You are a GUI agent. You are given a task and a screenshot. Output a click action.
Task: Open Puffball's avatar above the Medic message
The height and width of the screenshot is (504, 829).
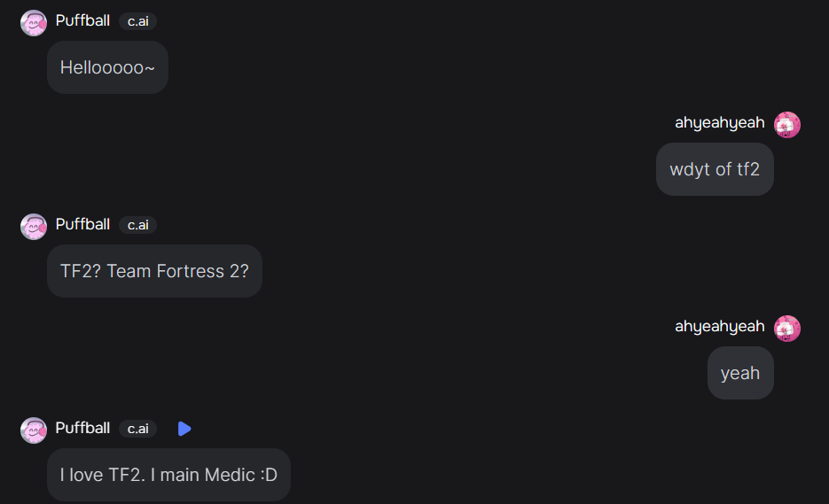34,430
